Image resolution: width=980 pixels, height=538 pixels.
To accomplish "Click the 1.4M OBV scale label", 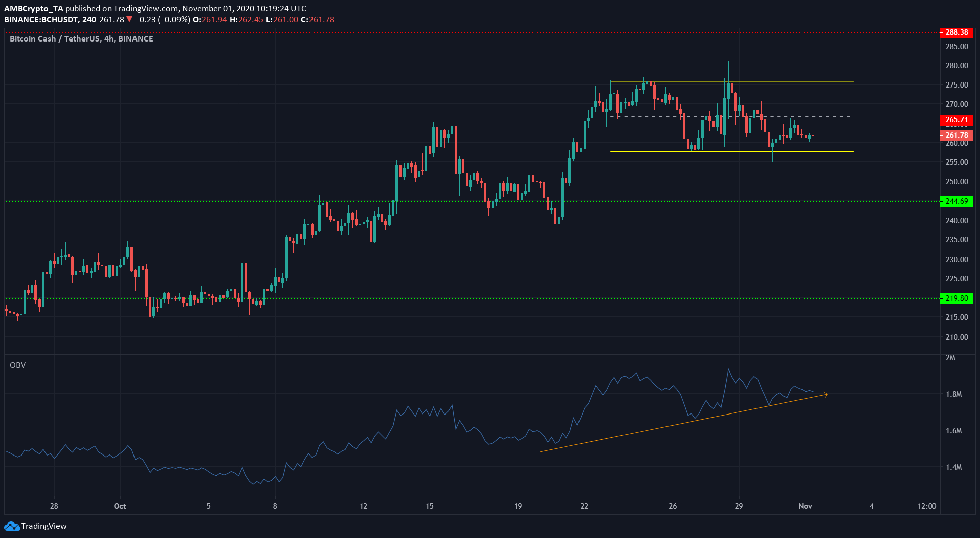I will (x=954, y=467).
